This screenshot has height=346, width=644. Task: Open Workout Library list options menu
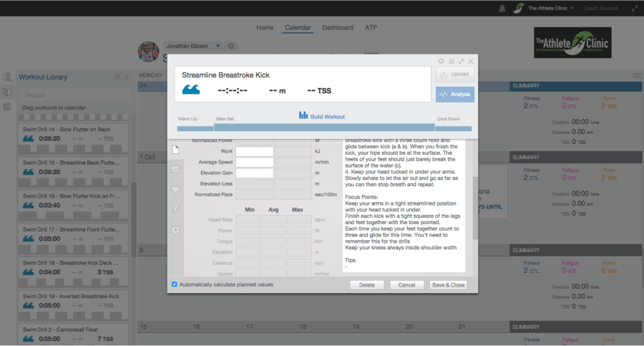118,77
